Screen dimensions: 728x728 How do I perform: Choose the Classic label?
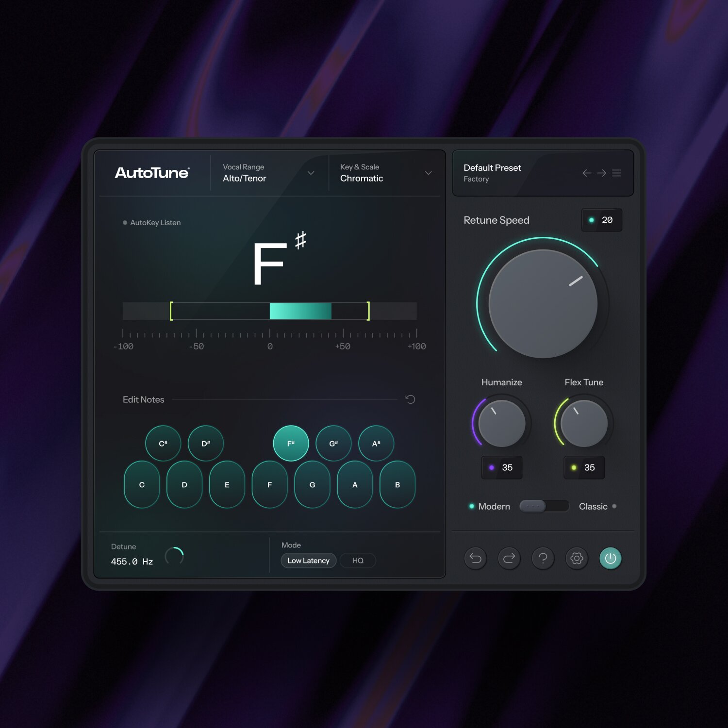click(x=593, y=506)
